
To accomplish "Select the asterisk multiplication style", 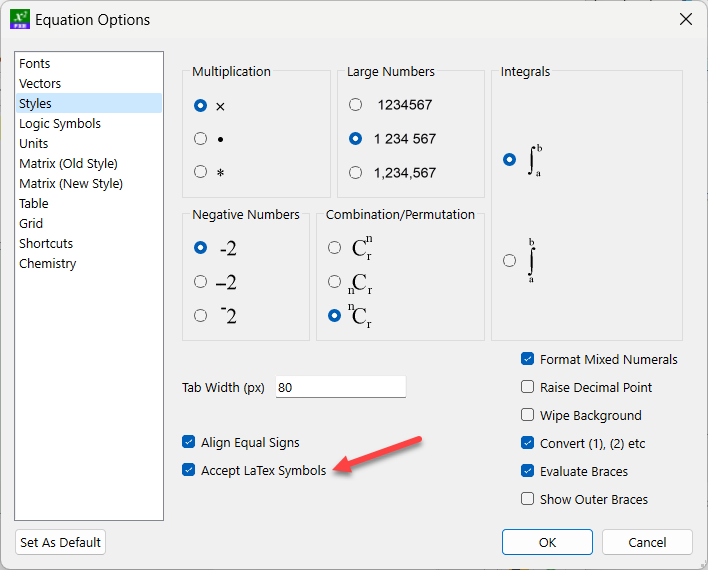I will point(201,172).
